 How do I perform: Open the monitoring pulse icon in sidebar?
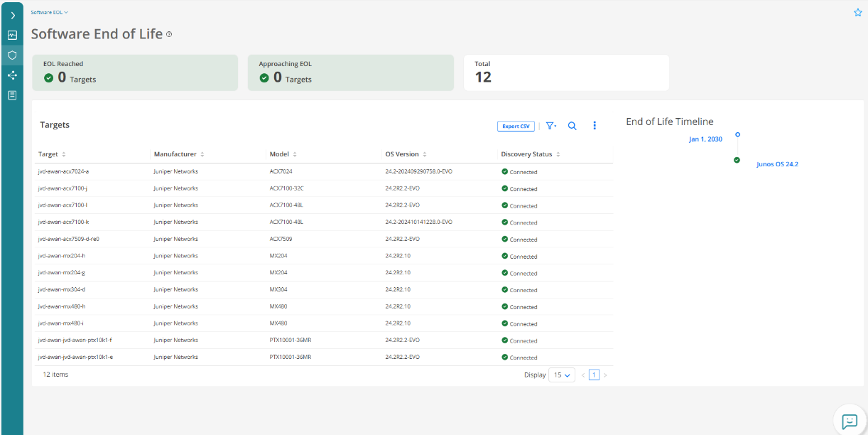tap(12, 35)
